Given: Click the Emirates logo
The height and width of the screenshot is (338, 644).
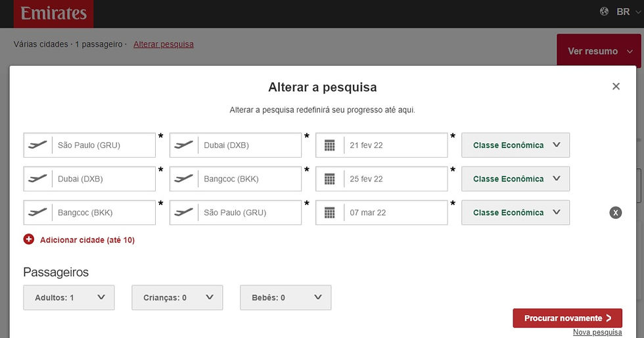Looking at the screenshot, I should tap(53, 13).
